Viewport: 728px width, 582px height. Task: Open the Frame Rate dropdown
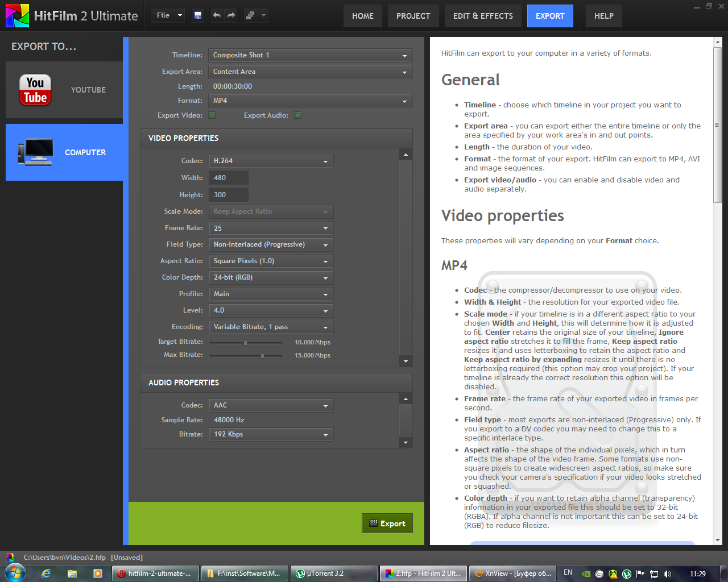pos(271,228)
